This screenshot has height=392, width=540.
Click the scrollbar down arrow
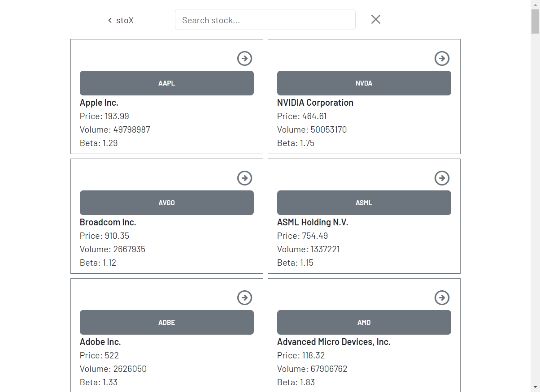[x=535, y=387]
